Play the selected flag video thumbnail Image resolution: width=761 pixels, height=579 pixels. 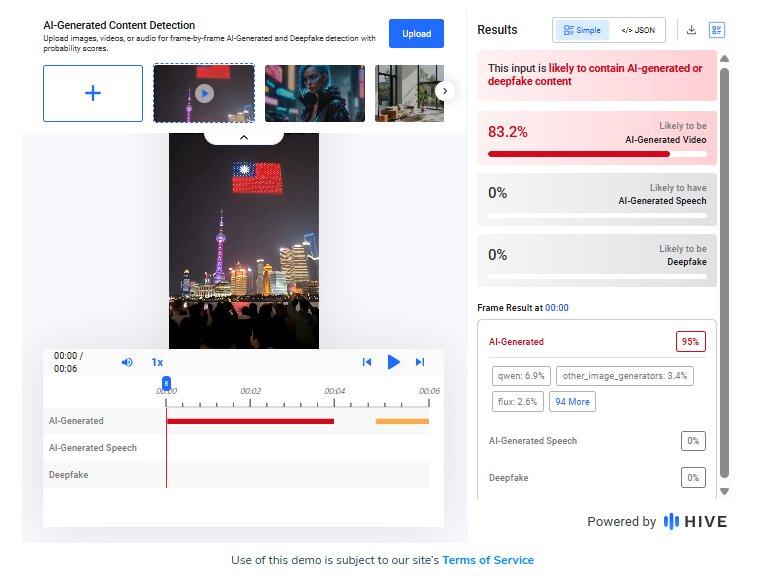coord(204,93)
